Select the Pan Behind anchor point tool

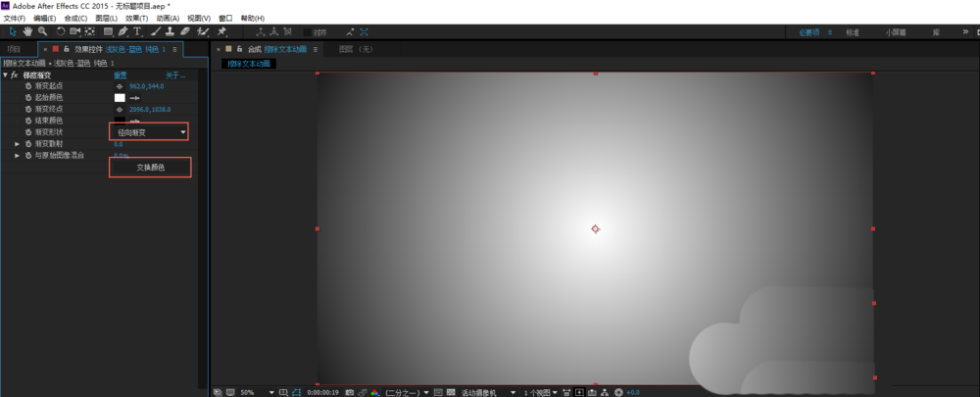click(x=90, y=31)
